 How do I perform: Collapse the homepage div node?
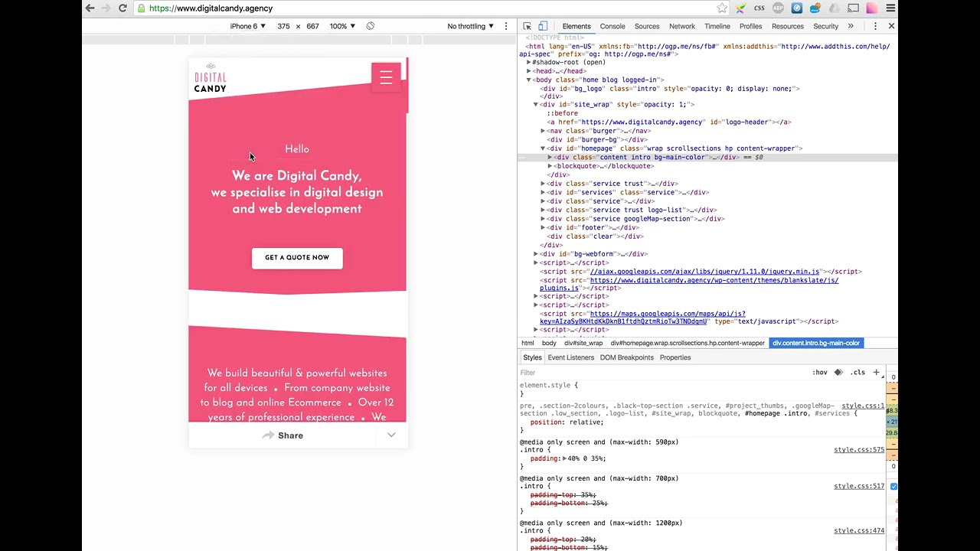(543, 148)
